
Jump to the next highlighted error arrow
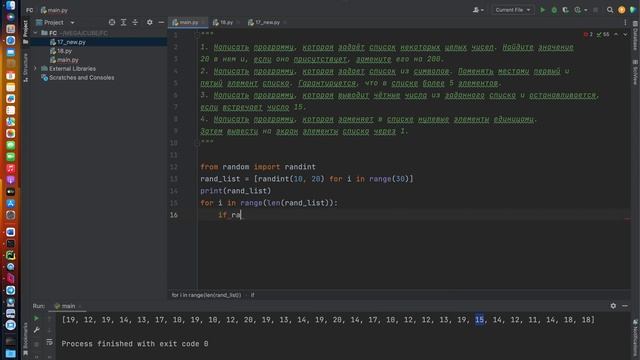625,35
